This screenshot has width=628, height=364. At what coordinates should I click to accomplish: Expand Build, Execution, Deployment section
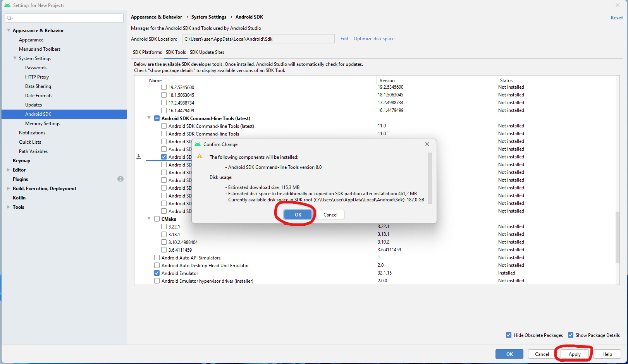coord(9,188)
